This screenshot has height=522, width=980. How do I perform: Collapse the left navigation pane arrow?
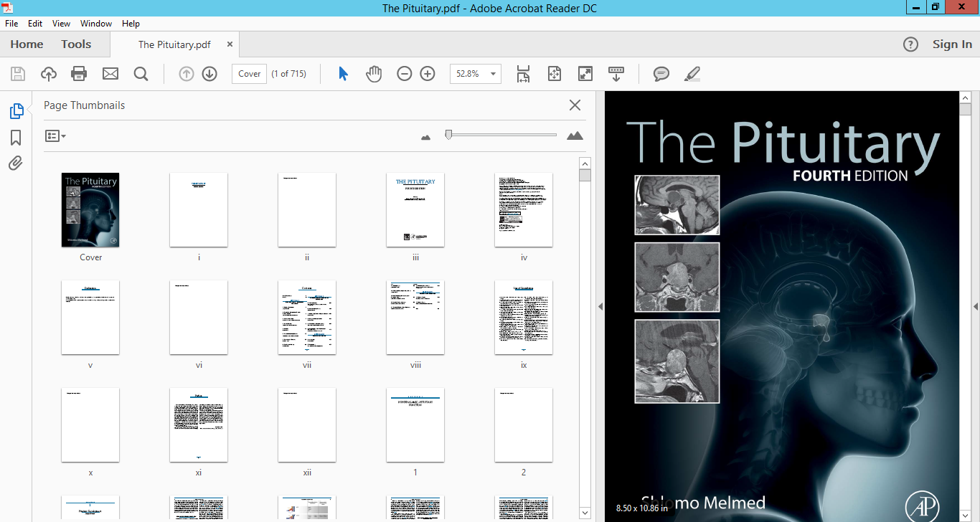pos(600,306)
